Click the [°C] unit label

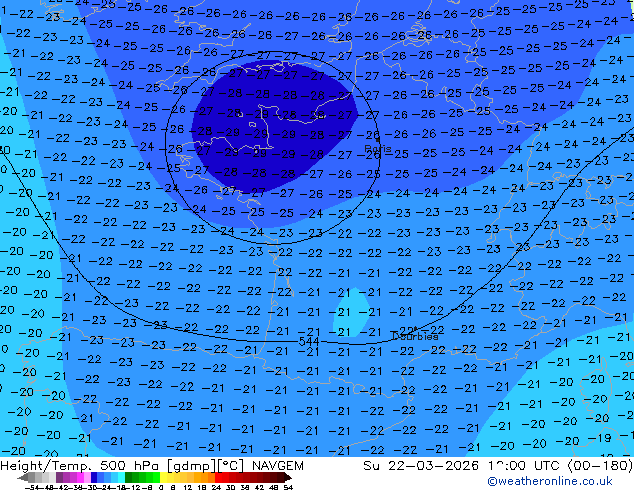pos(230,466)
